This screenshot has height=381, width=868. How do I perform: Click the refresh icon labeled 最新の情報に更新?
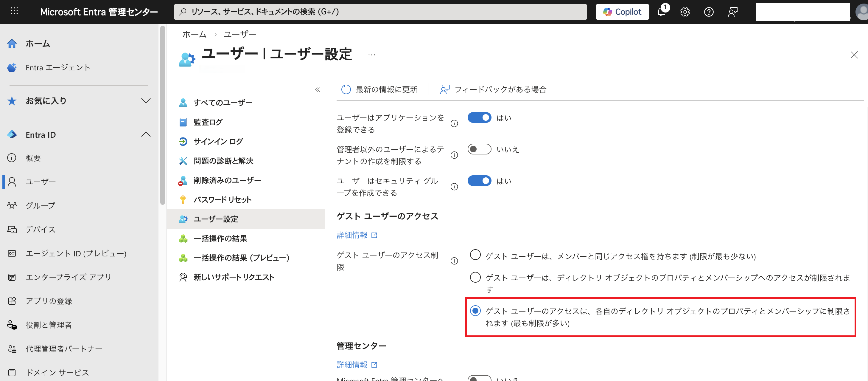click(x=346, y=89)
